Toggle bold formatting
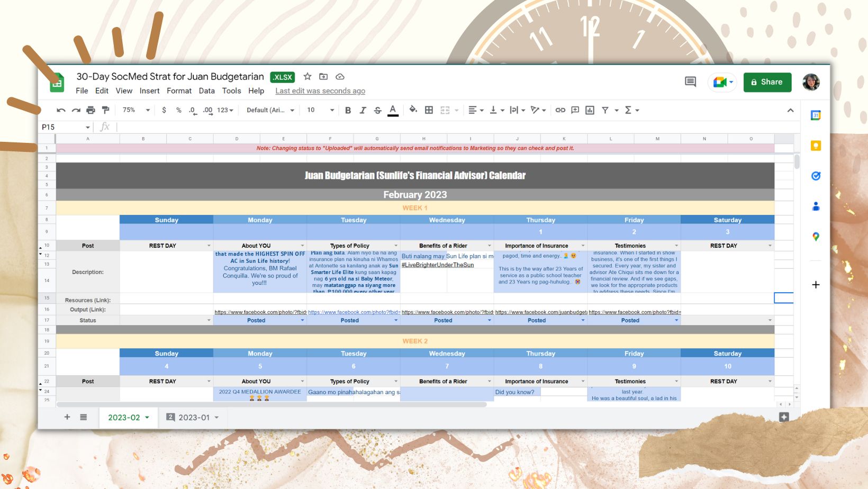This screenshot has height=489, width=868. click(x=348, y=110)
